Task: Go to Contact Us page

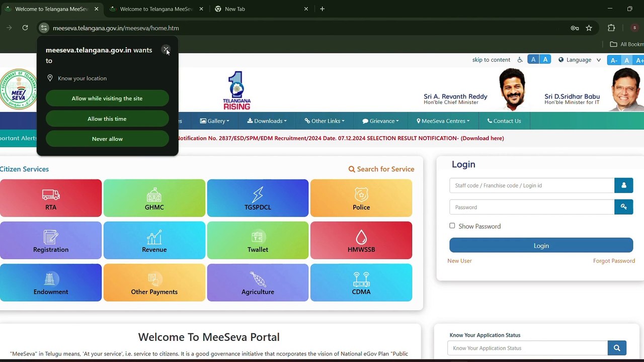Action: pyautogui.click(x=504, y=121)
